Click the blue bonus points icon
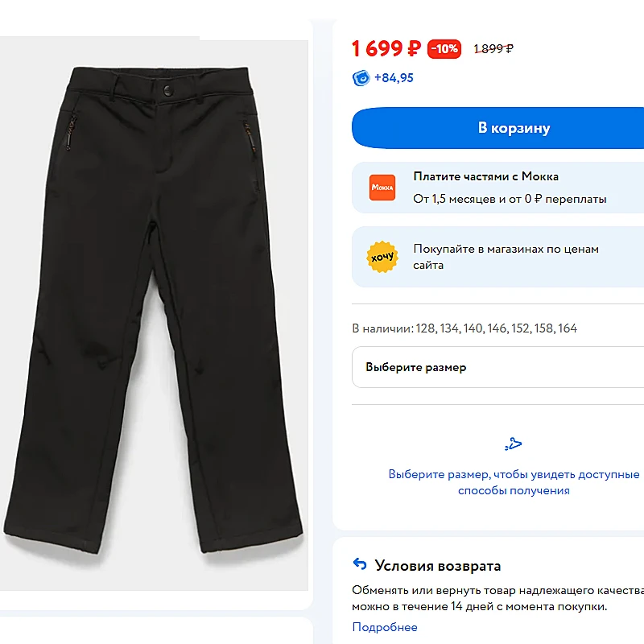 click(x=361, y=78)
